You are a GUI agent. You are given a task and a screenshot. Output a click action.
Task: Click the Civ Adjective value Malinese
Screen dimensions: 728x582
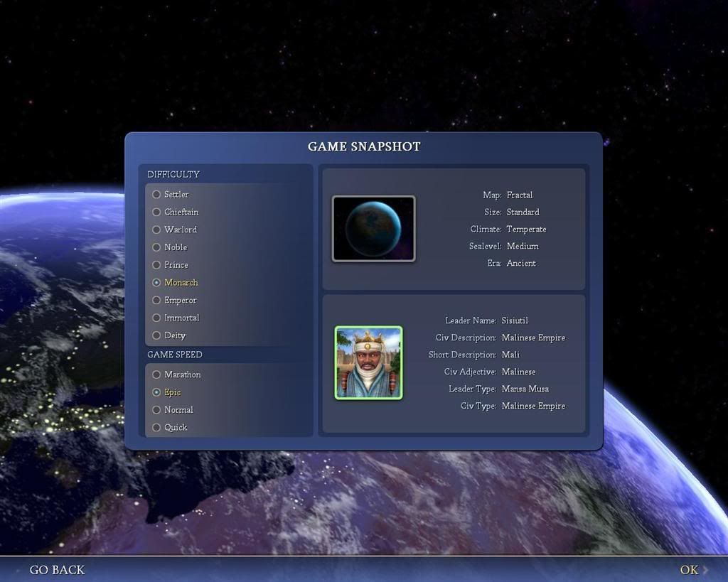pos(518,372)
